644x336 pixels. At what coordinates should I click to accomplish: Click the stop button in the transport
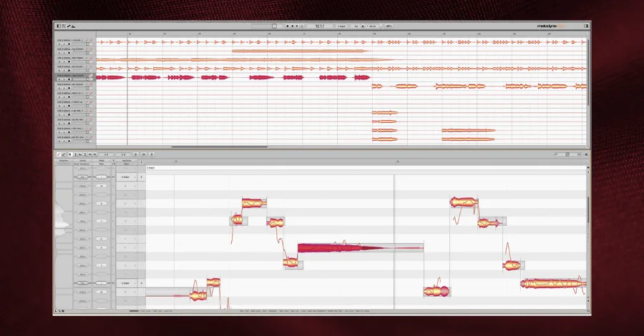coord(293,26)
